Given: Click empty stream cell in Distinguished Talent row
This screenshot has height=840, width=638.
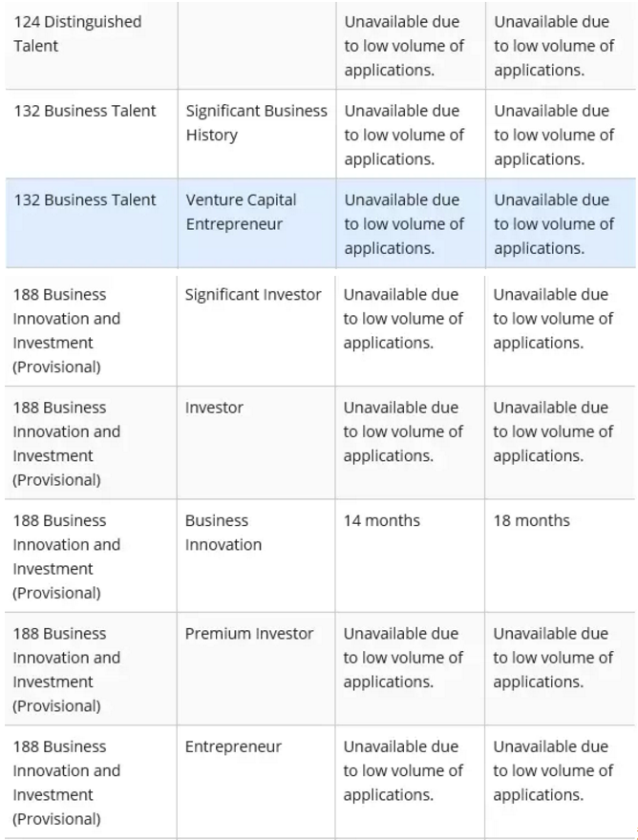Looking at the screenshot, I should (x=257, y=45).
